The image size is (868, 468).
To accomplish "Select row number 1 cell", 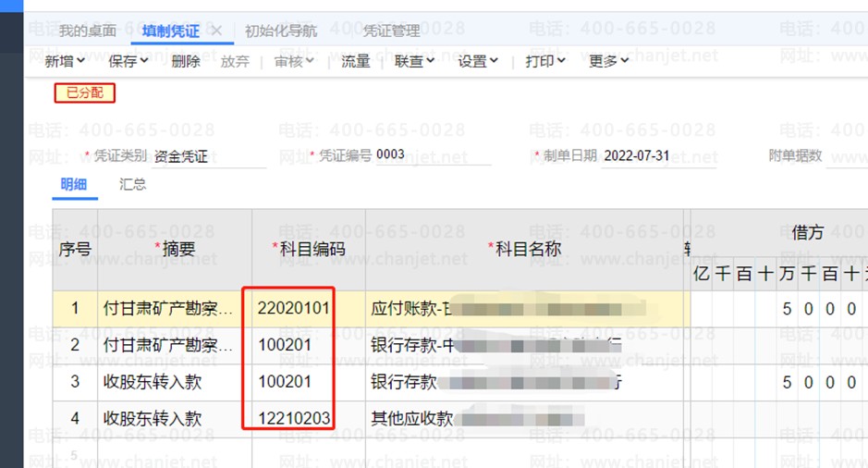I will tap(75, 309).
